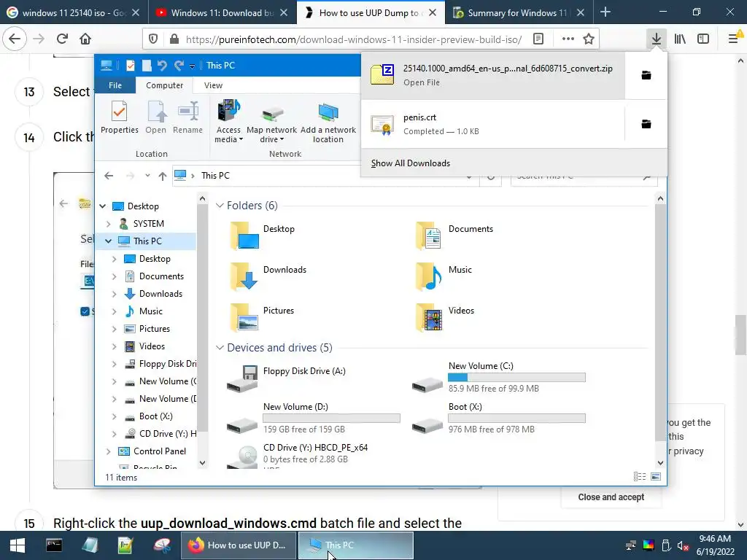
Task: Select Documents in navigation tree
Action: tap(161, 276)
